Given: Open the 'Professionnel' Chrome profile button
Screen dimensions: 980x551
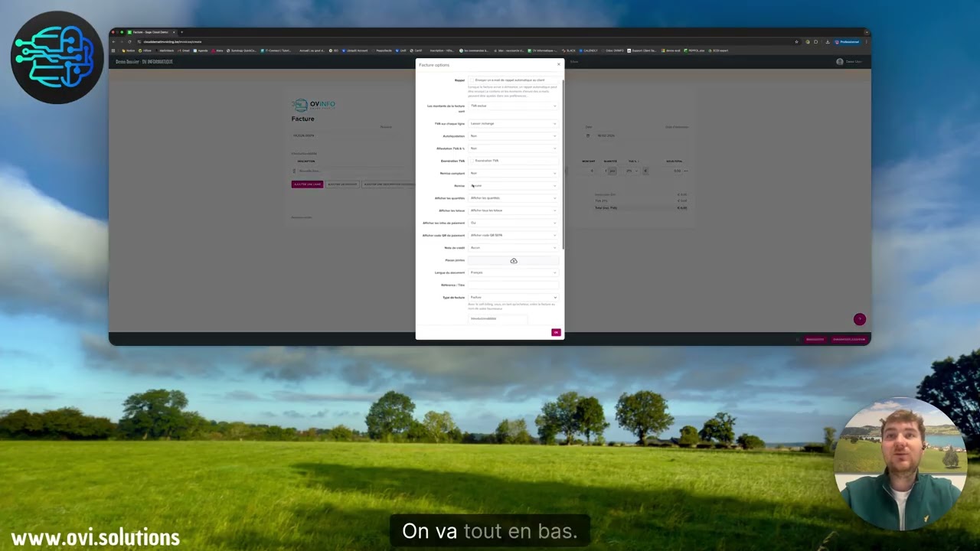Looking at the screenshot, I should [848, 41].
